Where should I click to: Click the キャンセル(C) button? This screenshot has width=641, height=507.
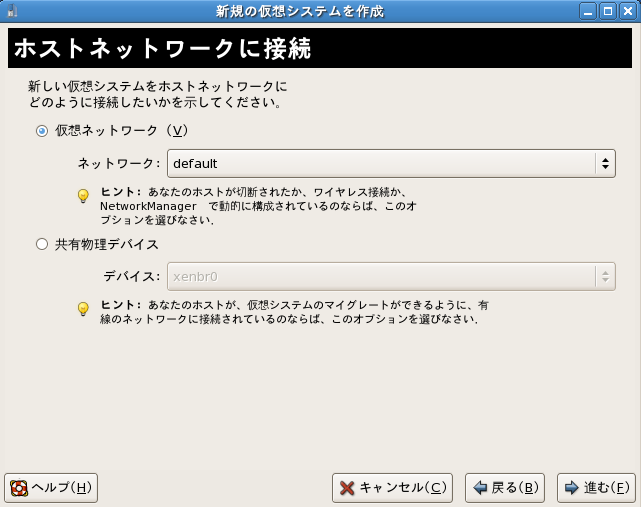pyautogui.click(x=392, y=488)
